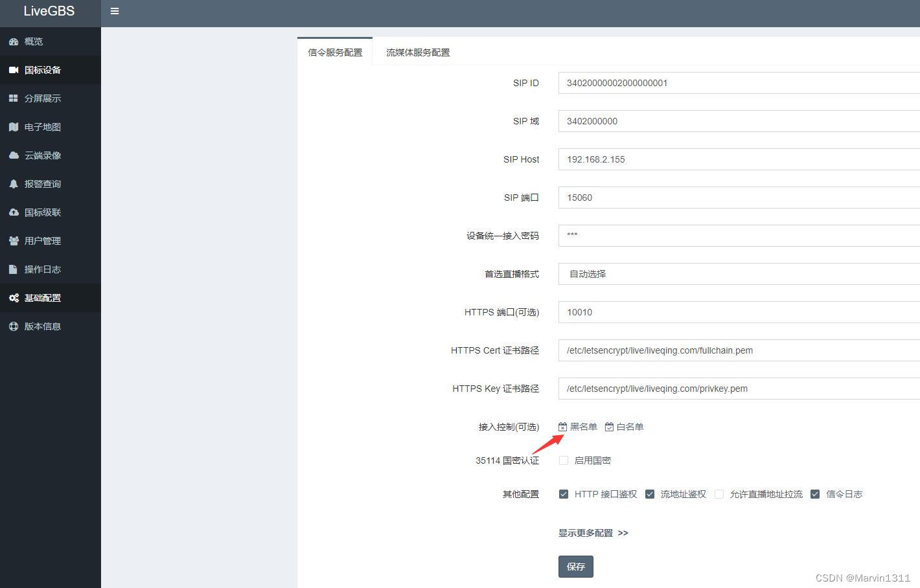920x588 pixels.
Task: Open the 概览 overview page
Action: (x=51, y=41)
